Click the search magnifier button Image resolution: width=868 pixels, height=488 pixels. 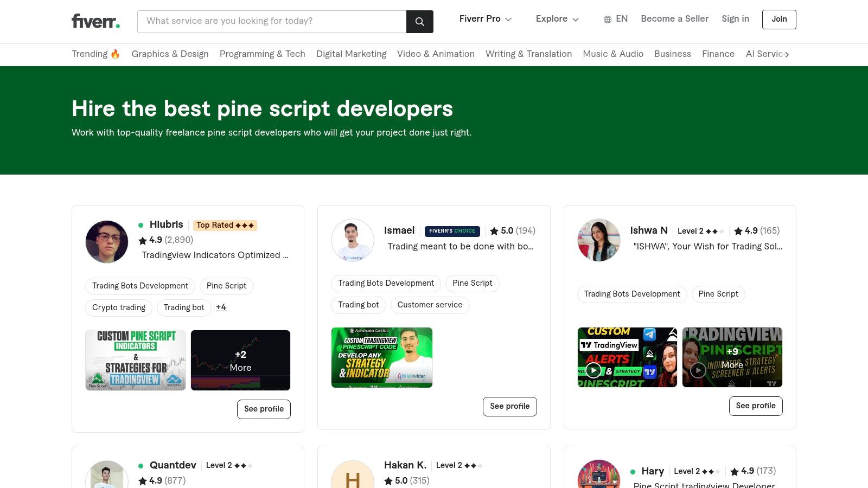pyautogui.click(x=420, y=22)
